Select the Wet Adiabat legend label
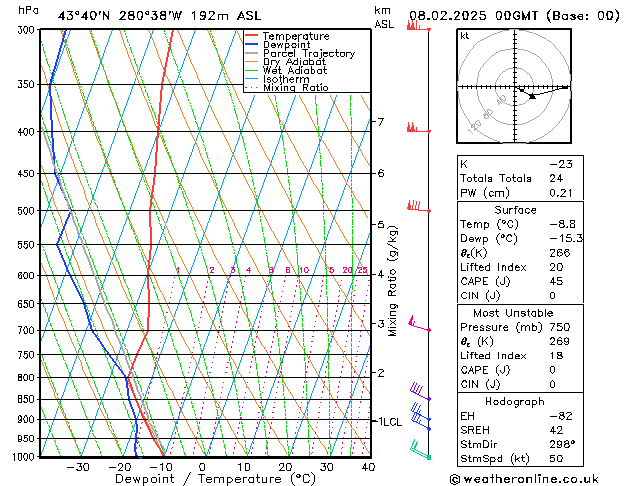 pyautogui.click(x=295, y=70)
